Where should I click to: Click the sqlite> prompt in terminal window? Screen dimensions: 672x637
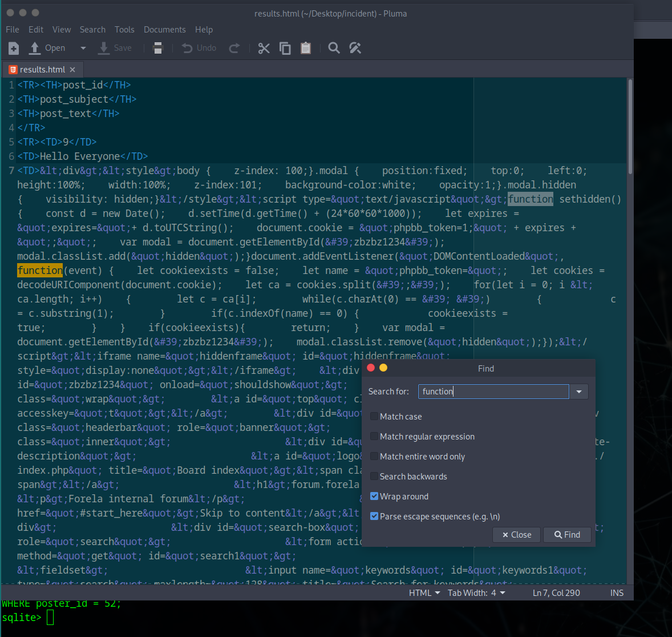click(x=22, y=618)
